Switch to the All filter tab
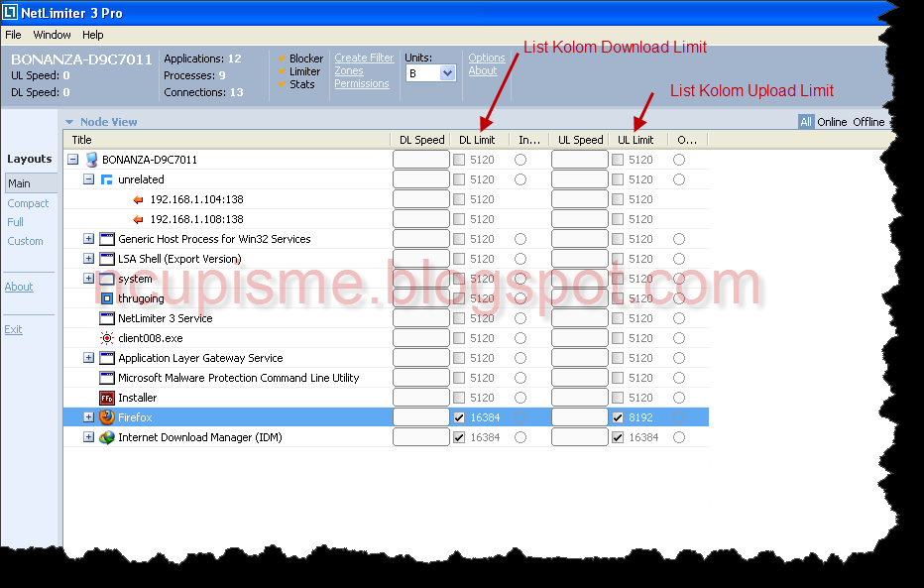Viewport: 924px width, 588px height. pyautogui.click(x=806, y=122)
